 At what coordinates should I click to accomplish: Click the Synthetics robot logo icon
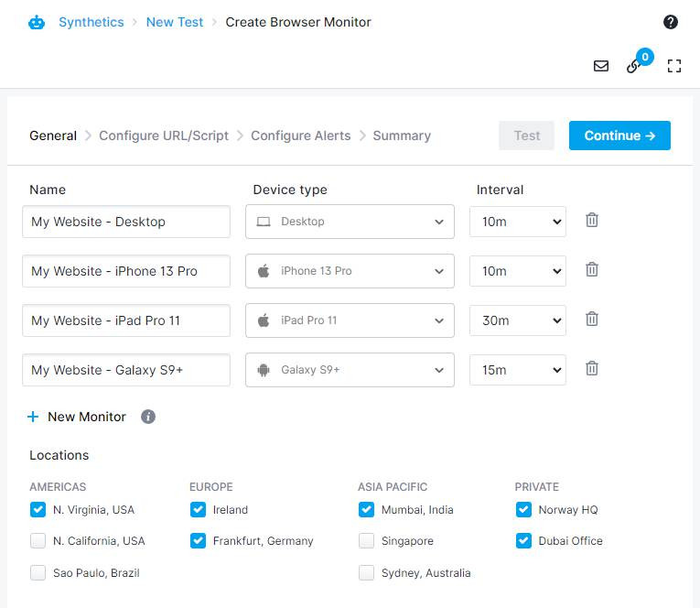pos(37,22)
